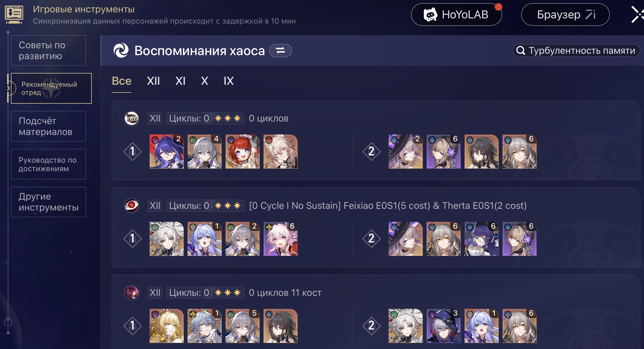Open Другие инструменты sidebar section

pyautogui.click(x=48, y=202)
